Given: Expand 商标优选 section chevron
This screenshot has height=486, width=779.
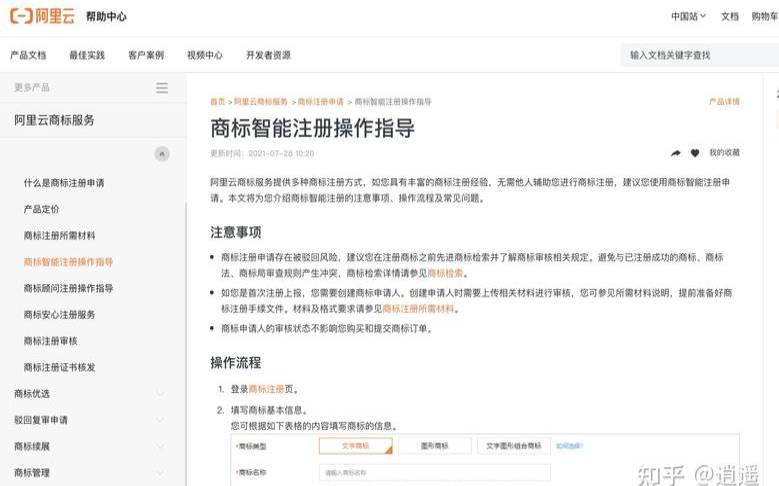Looking at the screenshot, I should pos(160,394).
